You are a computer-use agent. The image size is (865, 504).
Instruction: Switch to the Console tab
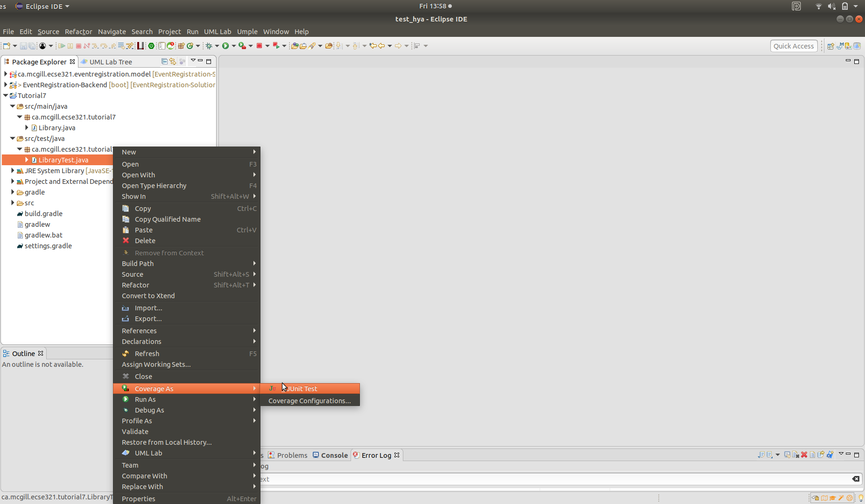(x=334, y=455)
